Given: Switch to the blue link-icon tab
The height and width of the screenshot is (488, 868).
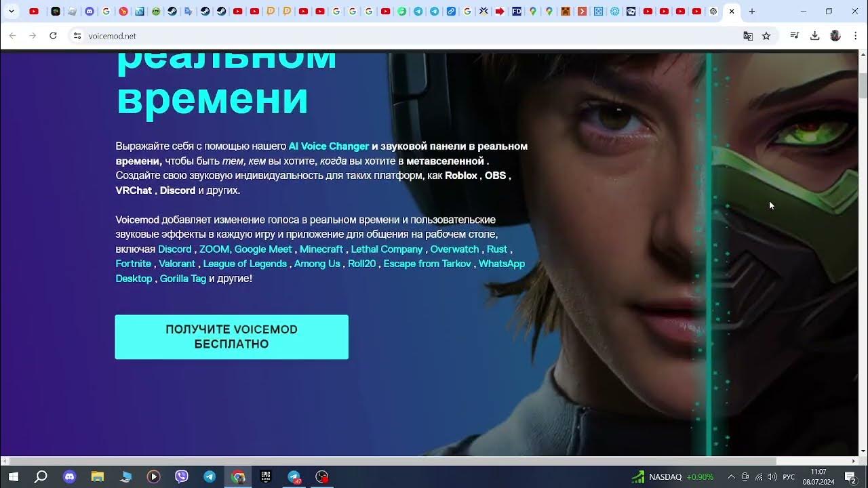Looking at the screenshot, I should coord(451,12).
